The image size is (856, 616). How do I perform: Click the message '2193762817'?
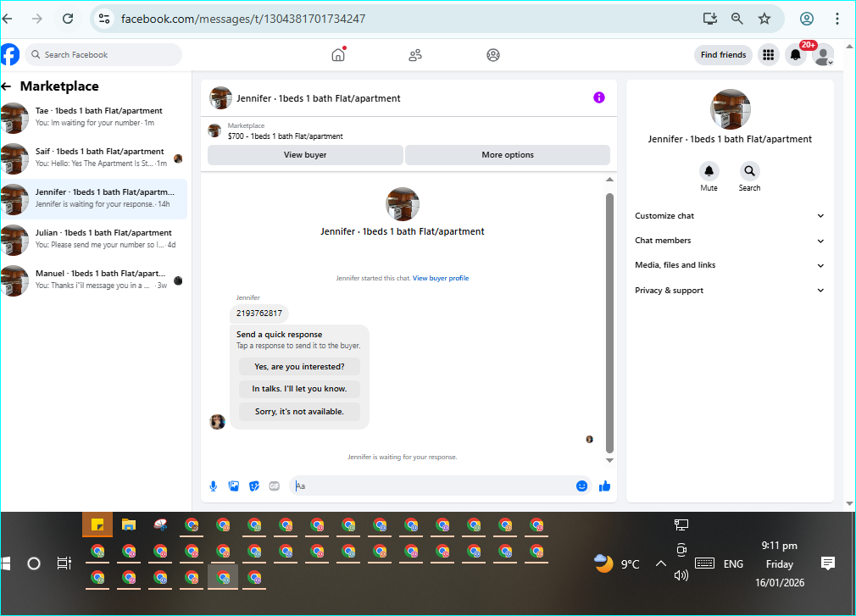tap(259, 314)
